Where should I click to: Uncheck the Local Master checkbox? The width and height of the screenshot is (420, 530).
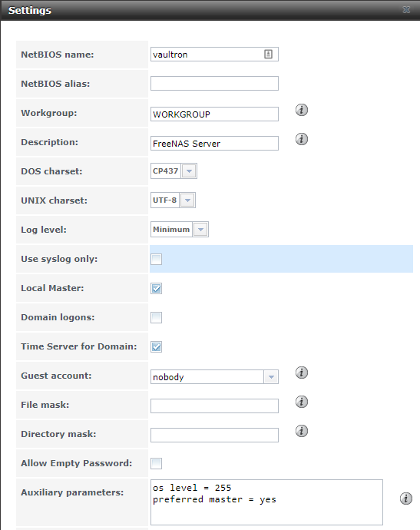pos(156,288)
